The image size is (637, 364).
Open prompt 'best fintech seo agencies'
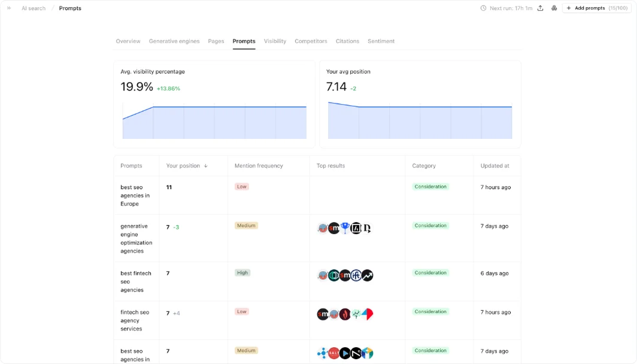136,281
